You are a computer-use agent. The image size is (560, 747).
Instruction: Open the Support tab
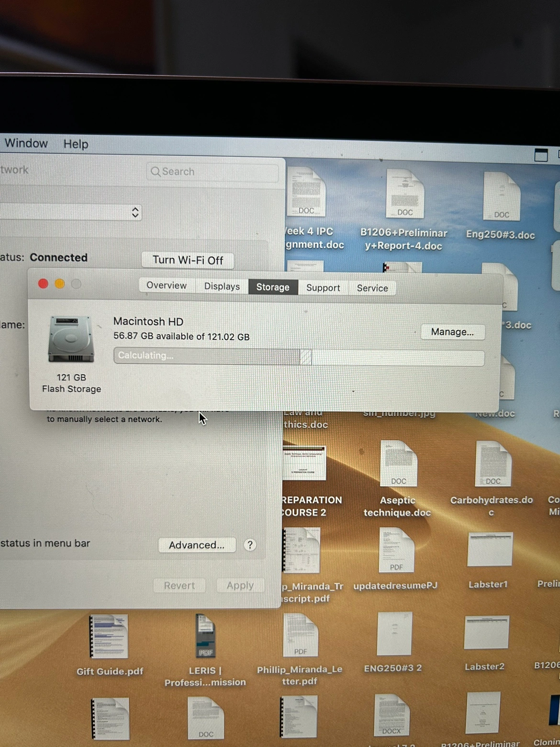click(323, 288)
